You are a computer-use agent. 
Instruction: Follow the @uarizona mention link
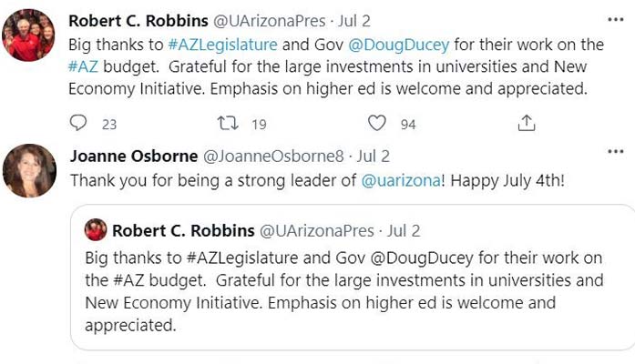point(401,180)
